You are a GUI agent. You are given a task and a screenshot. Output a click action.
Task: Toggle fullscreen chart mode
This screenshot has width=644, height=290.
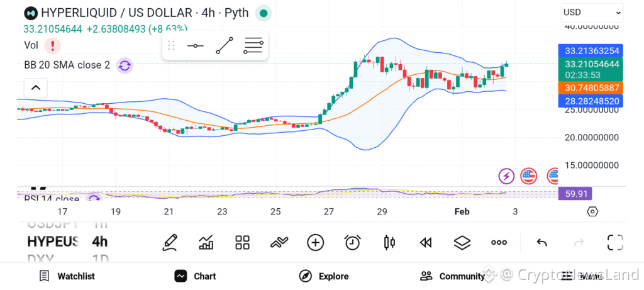pyautogui.click(x=614, y=242)
